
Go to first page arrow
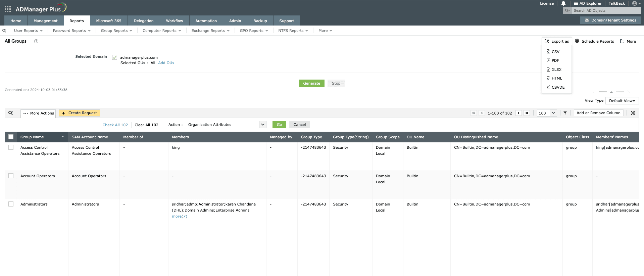474,113
